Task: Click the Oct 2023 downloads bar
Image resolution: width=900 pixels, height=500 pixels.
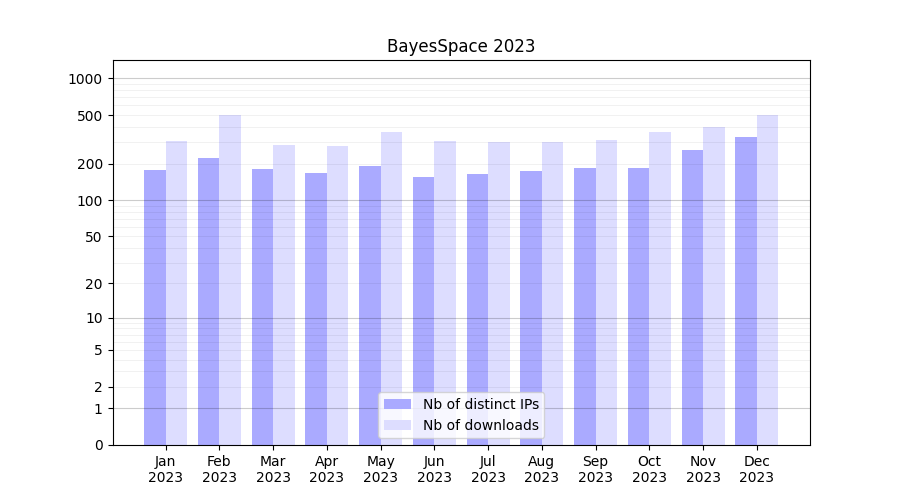Action: pos(660,288)
